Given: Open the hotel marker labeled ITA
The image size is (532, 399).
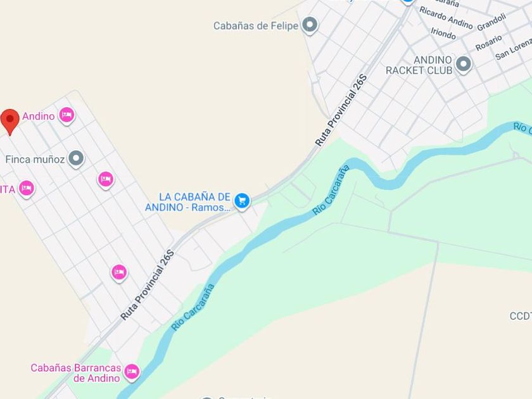Looking at the screenshot, I should [27, 189].
